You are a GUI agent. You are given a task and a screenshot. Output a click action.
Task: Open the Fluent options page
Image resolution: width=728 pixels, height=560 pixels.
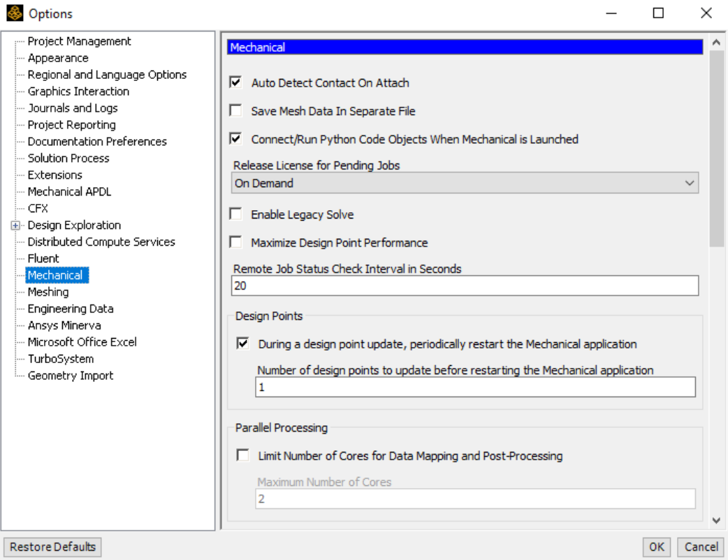(43, 258)
